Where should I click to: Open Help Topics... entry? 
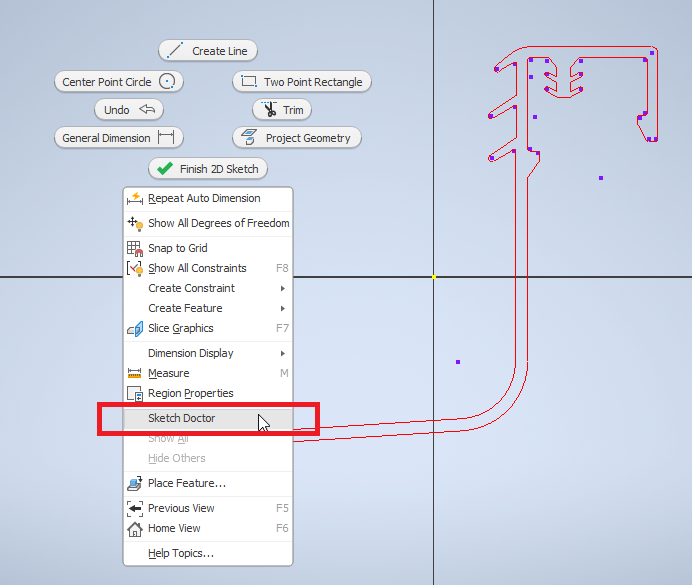tap(208, 553)
